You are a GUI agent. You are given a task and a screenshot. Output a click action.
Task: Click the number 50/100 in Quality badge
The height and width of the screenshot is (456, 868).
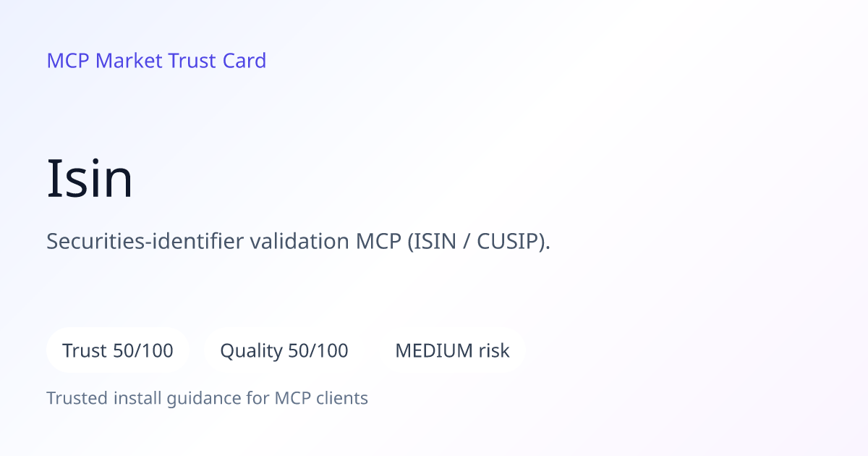[318, 351]
